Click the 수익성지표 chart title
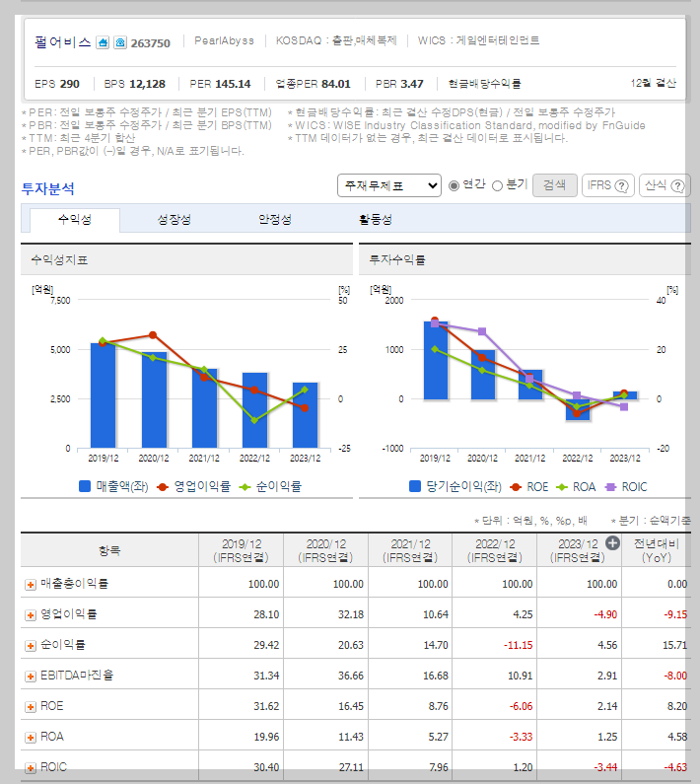 pos(59,260)
